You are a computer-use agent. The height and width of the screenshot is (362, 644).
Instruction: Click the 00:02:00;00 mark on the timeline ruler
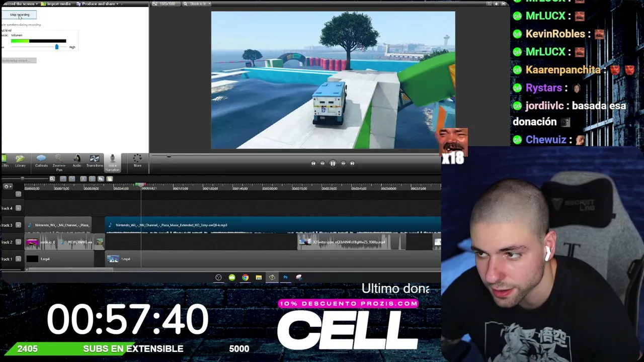[270, 189]
